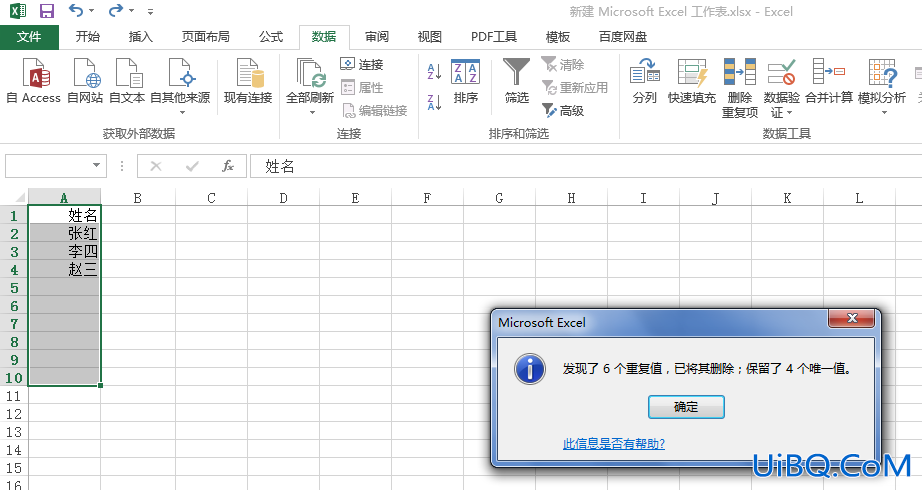
Task: Switch to the 审阅 ribbon tab
Action: 377,37
